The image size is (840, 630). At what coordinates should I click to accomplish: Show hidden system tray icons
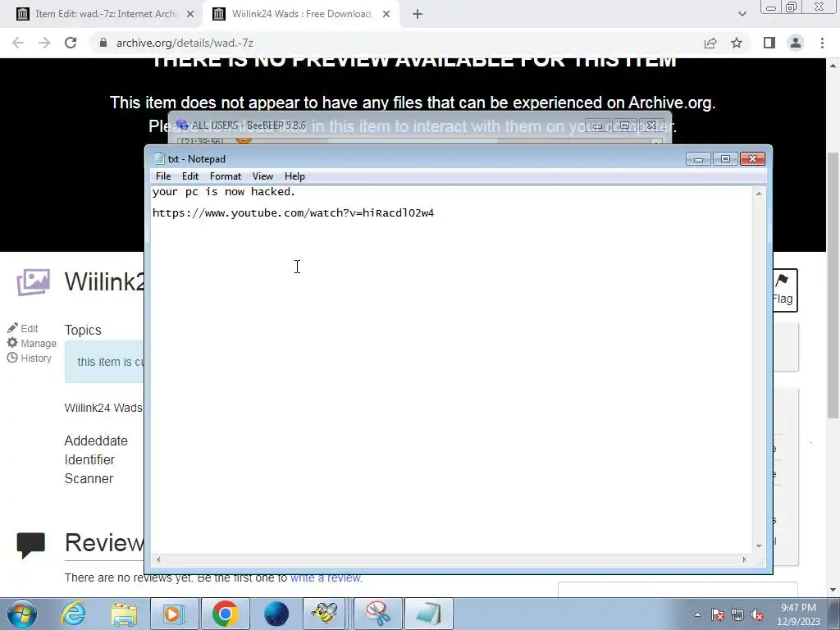coord(697,614)
